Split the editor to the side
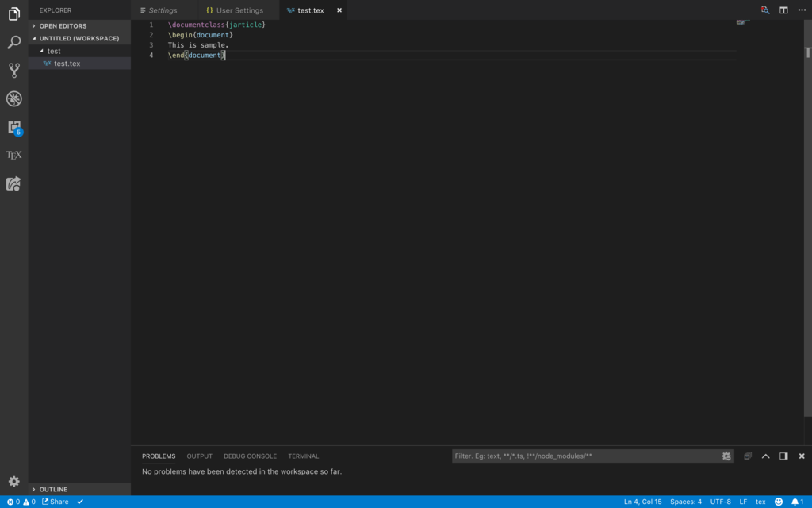This screenshot has height=508, width=812. (783, 10)
